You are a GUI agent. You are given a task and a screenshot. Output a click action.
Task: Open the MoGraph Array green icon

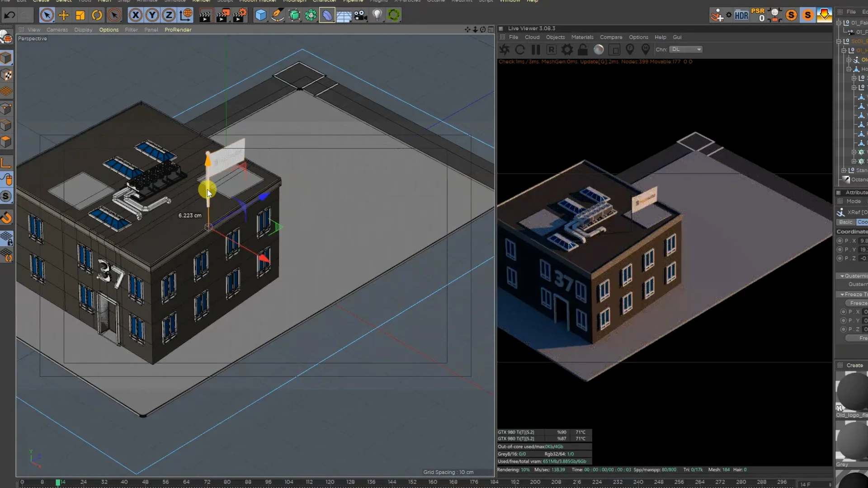[x=311, y=15]
